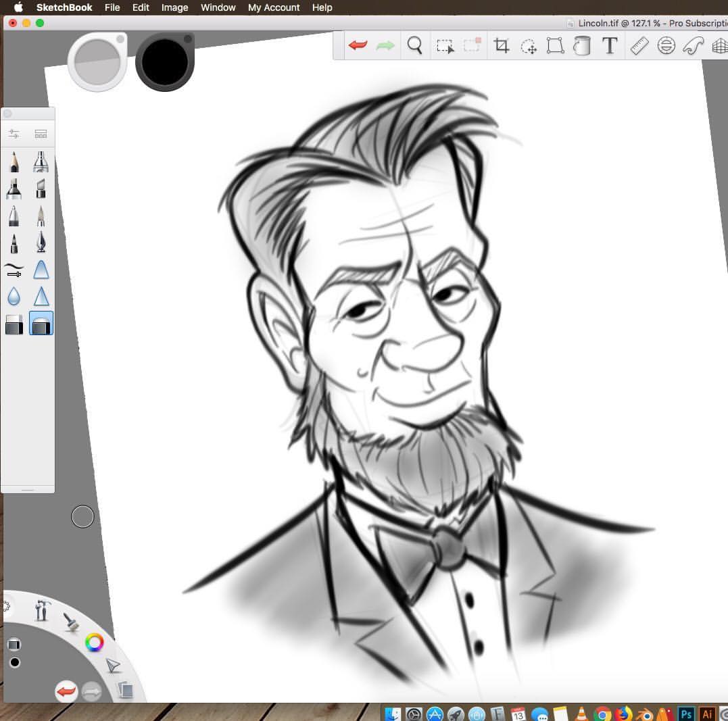Screen dimensions: 728x721
Task: Enable the Ellipse guide
Action: pos(666,45)
